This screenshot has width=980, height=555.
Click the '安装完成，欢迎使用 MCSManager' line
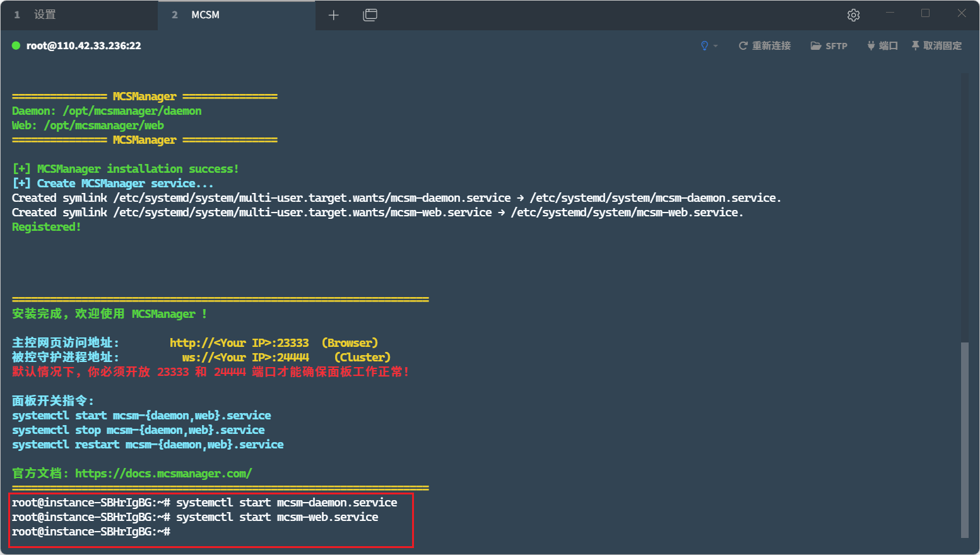pos(110,314)
